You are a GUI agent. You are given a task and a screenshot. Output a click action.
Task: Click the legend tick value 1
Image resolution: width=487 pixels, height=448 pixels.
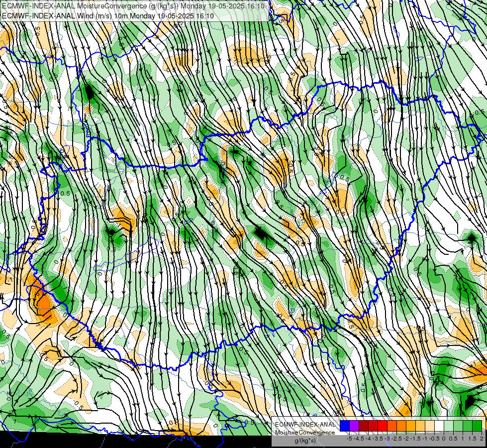coord(463,439)
